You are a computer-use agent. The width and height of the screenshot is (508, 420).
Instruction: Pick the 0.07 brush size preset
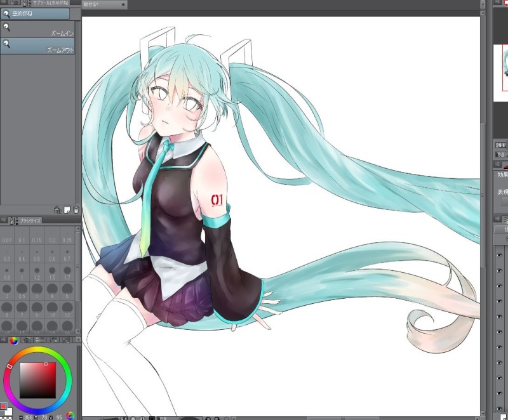[7, 236]
